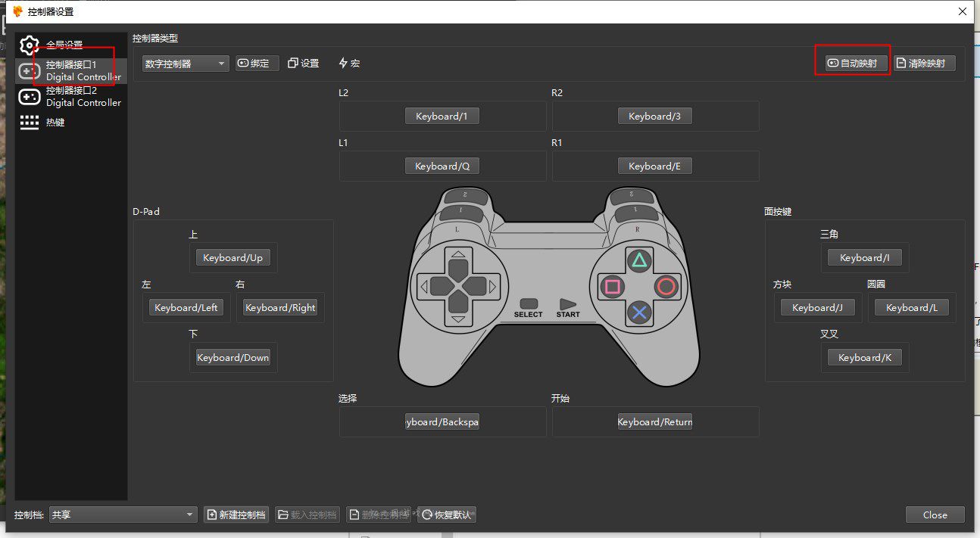Close the controller settings window with X

coord(963,11)
